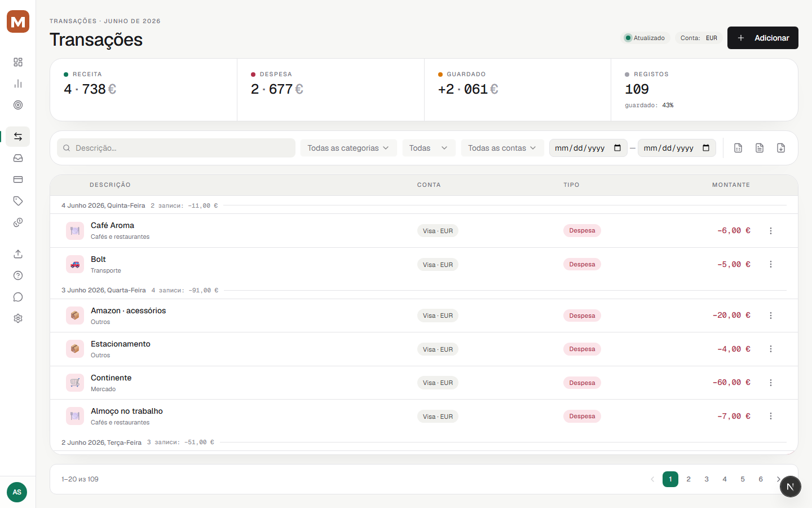
Task: Click the Continente shopping cart category icon
Action: [75, 383]
